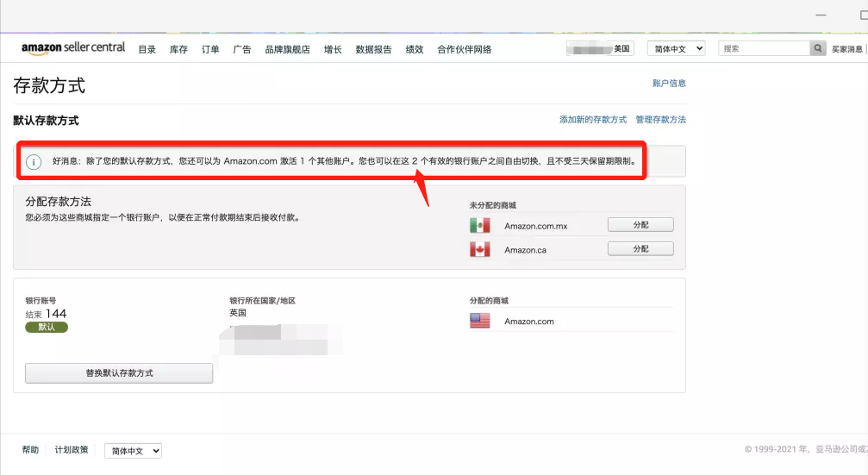Image resolution: width=868 pixels, height=475 pixels.
Task: Minimize the browser window
Action: point(821,16)
